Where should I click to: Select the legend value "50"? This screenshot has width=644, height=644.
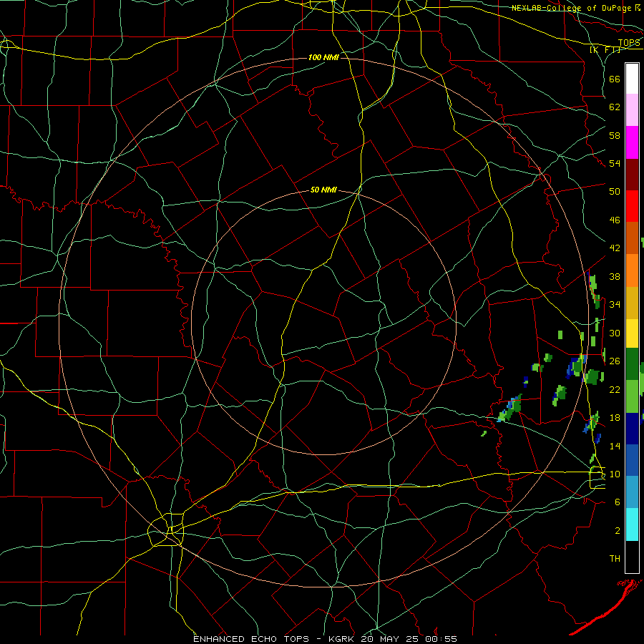(615, 191)
